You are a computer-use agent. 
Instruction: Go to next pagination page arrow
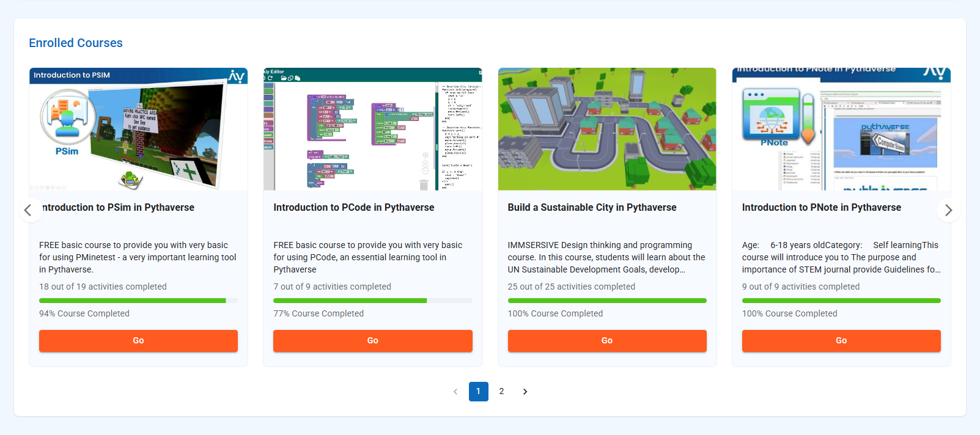[525, 392]
